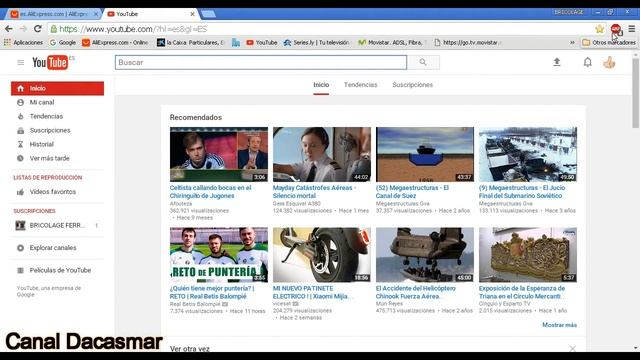Screen dimensions: 640x360
Task: Click the Buscar search field
Action: coord(261,62)
